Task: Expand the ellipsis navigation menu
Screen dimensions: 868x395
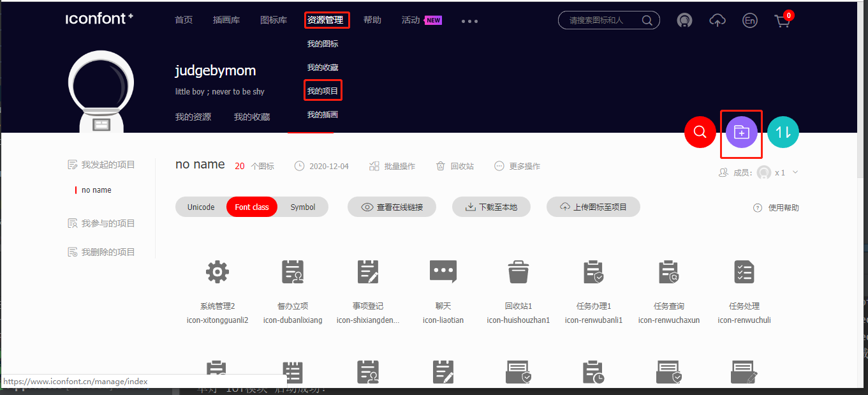Action: click(x=469, y=21)
